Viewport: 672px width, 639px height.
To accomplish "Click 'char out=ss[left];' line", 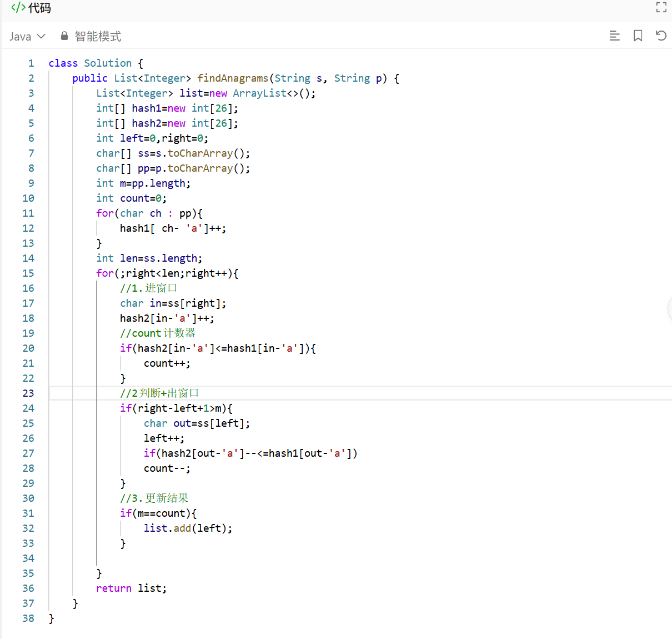I will [x=197, y=423].
